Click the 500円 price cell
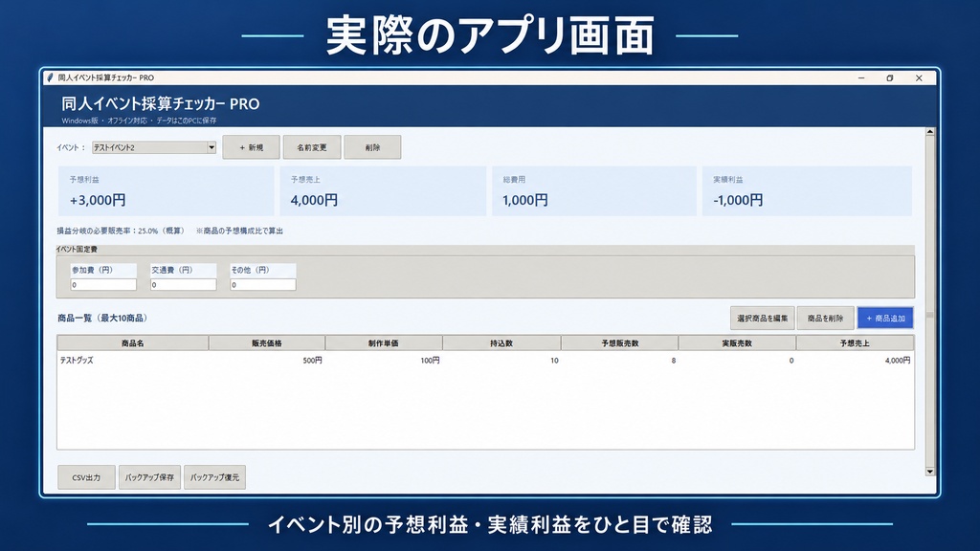 pyautogui.click(x=313, y=361)
